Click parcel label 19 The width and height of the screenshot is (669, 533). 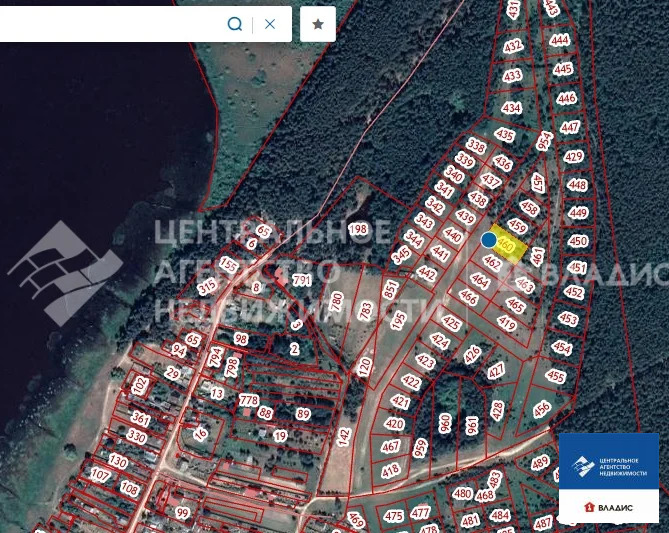pyautogui.click(x=280, y=436)
